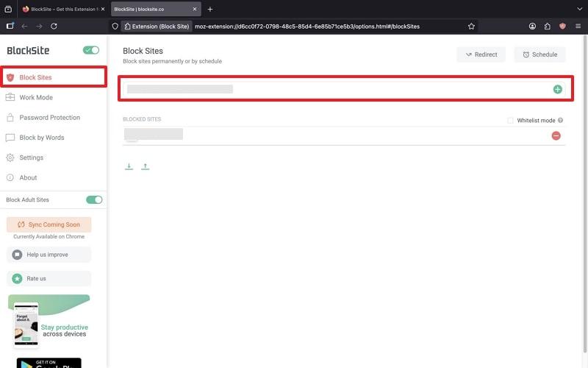Disable the Block Adult Sites toggle

[94, 199]
